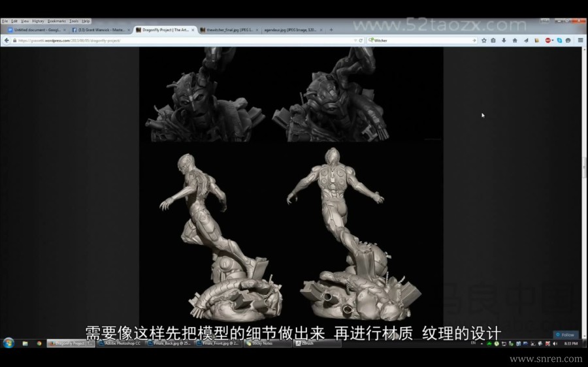This screenshot has height=367, width=588.
Task: Open the History menu
Action: pyautogui.click(x=38, y=22)
